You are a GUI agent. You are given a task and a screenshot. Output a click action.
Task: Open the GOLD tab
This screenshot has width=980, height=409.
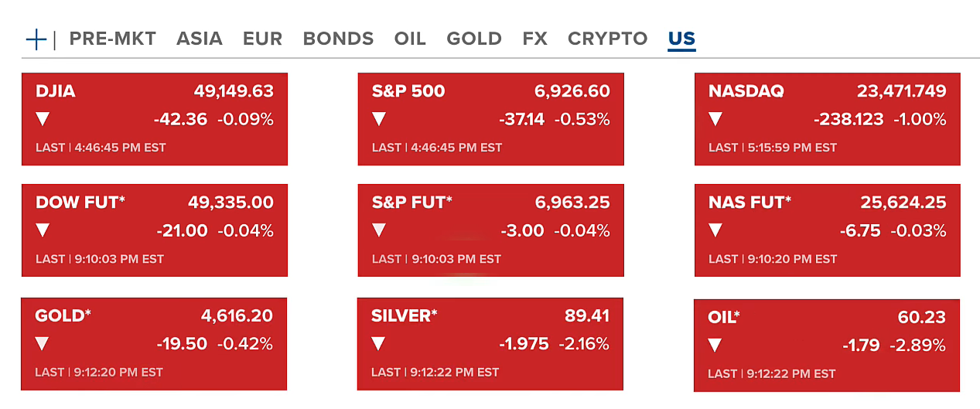tap(474, 39)
